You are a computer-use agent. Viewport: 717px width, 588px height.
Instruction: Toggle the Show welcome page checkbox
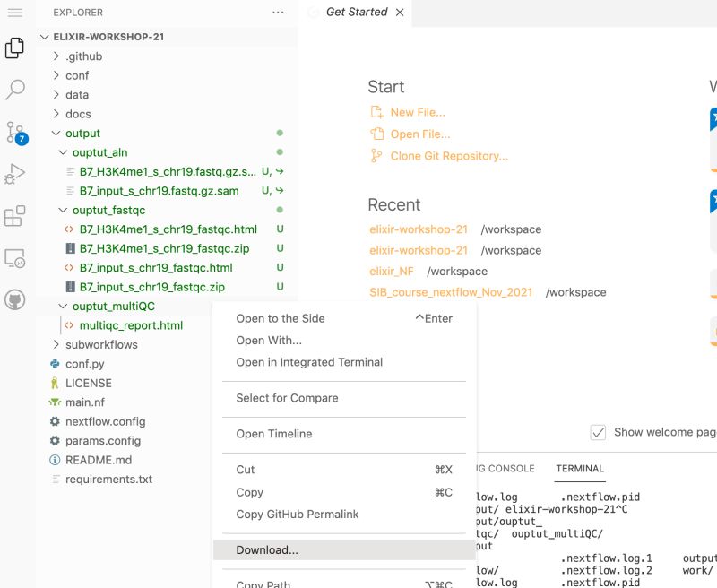(x=598, y=432)
